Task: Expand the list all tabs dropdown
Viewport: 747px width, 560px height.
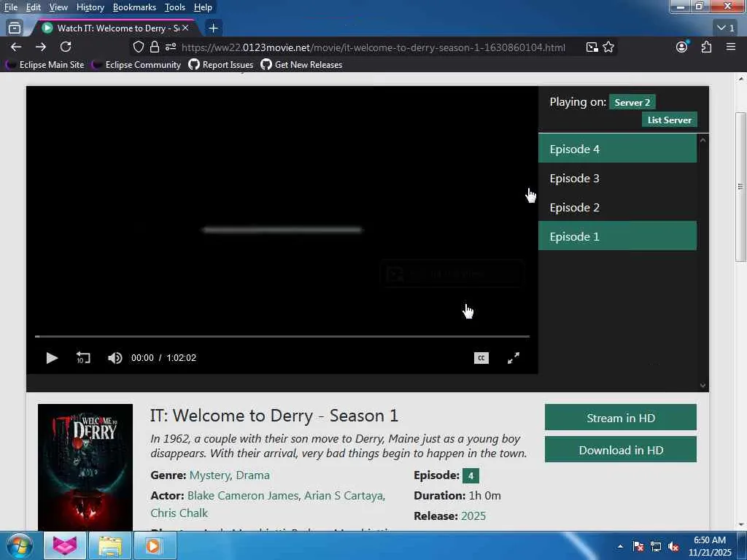Action: pos(726,28)
